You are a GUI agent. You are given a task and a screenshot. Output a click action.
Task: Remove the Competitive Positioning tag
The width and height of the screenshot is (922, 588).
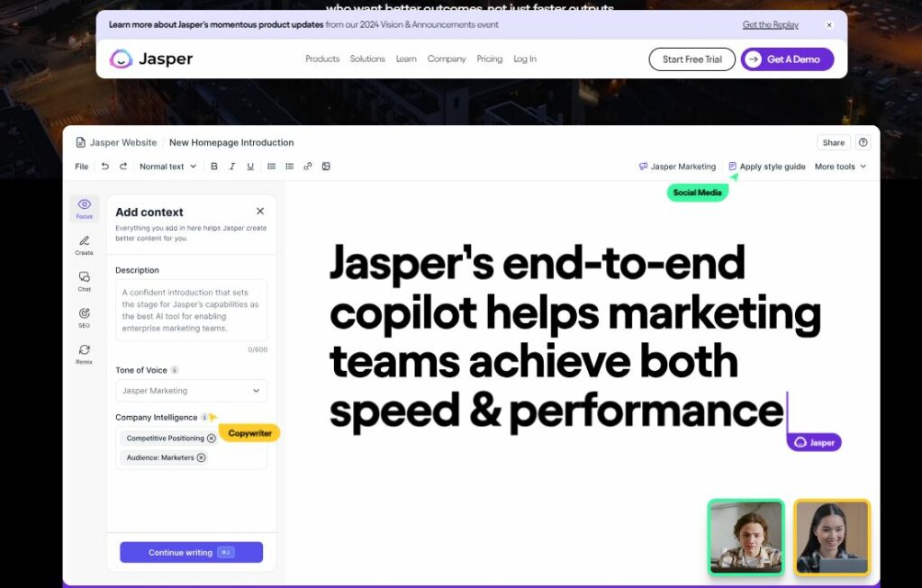(x=212, y=438)
